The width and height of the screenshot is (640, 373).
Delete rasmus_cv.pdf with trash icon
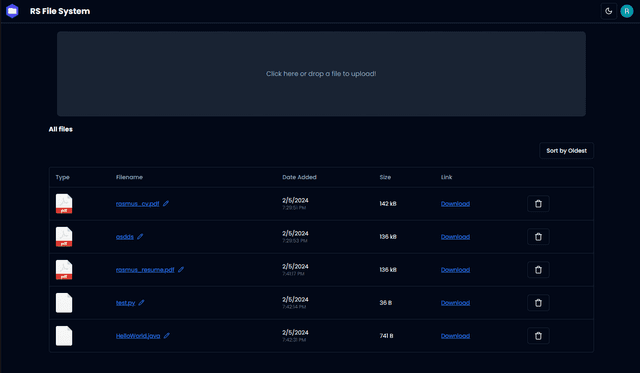[x=538, y=204]
